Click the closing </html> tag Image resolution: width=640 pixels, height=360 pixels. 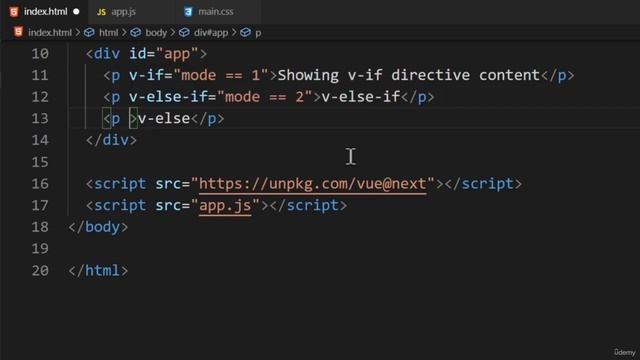tap(98, 271)
